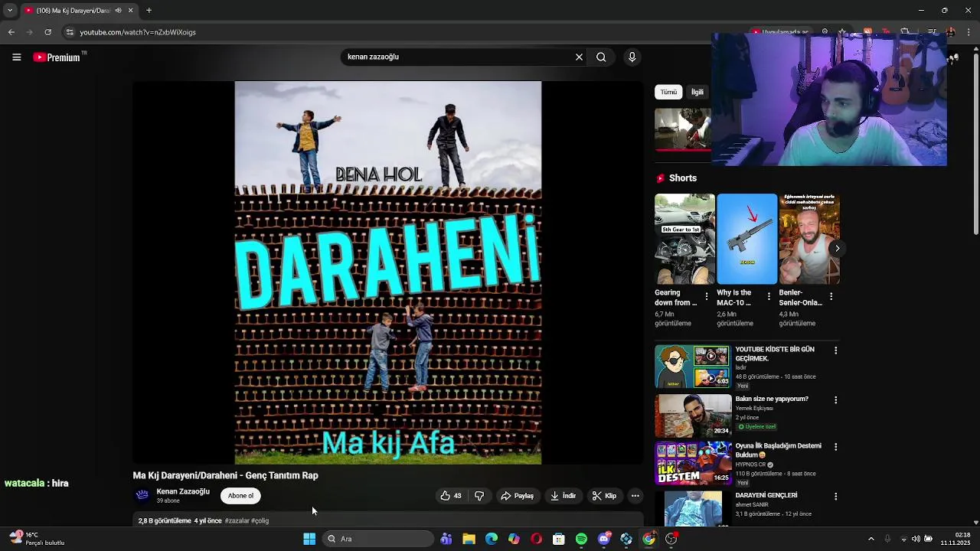
Task: Open Spotify from taskbar
Action: pos(581,539)
